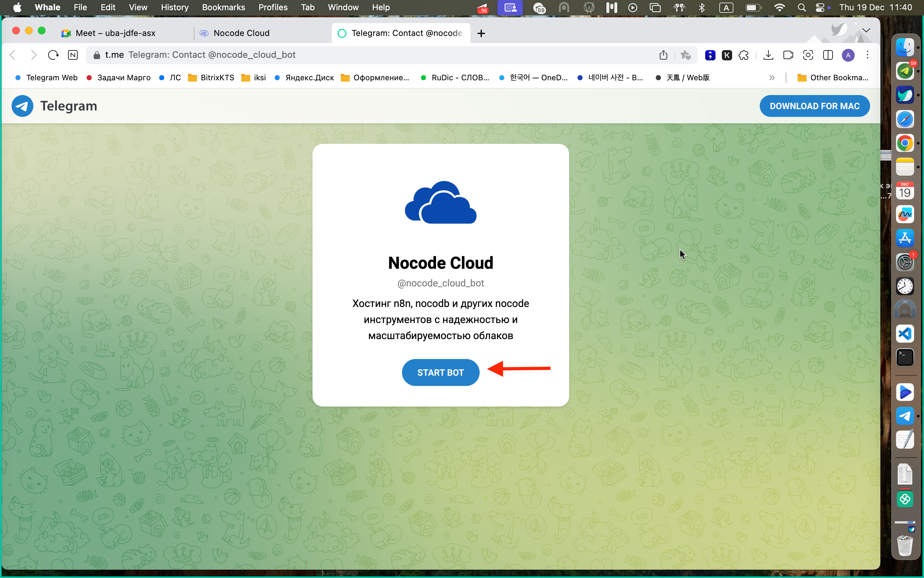Open Wi-Fi status in menu bar
The image size is (924, 578).
[x=779, y=7]
